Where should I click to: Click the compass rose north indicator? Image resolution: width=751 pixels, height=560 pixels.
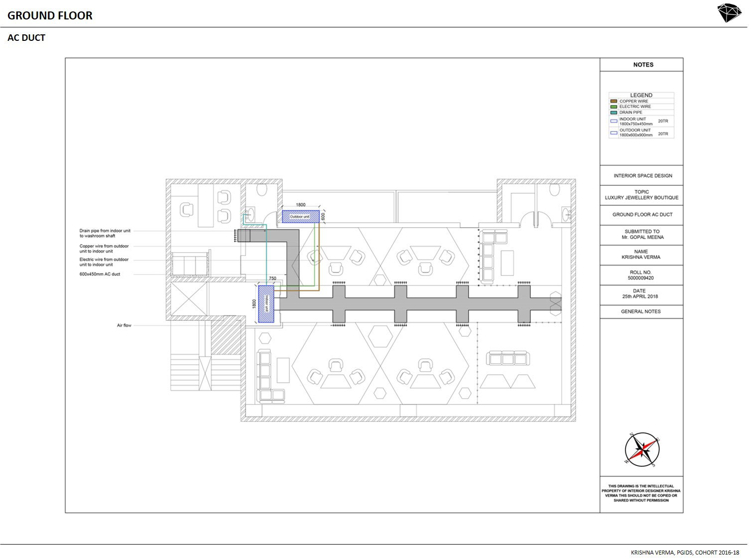642,450
